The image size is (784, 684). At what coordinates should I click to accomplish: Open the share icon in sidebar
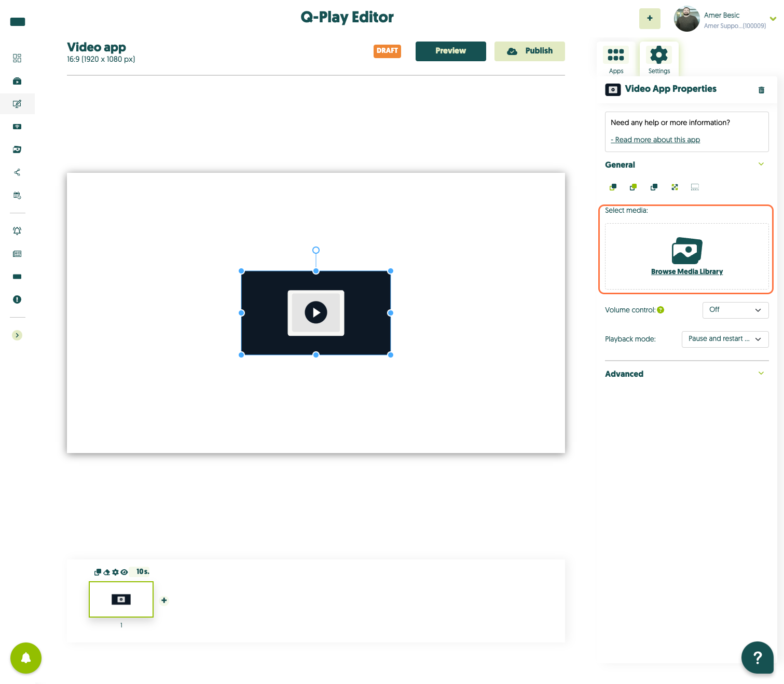pos(17,172)
